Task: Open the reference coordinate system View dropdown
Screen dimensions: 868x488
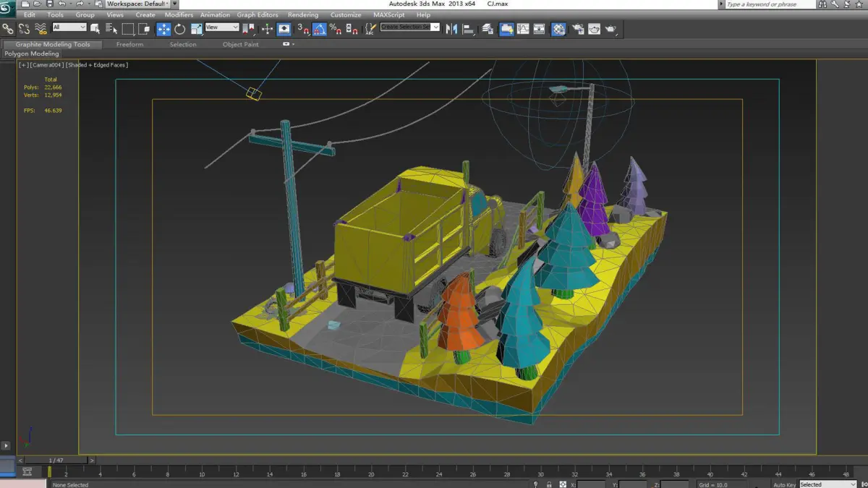Action: click(222, 27)
